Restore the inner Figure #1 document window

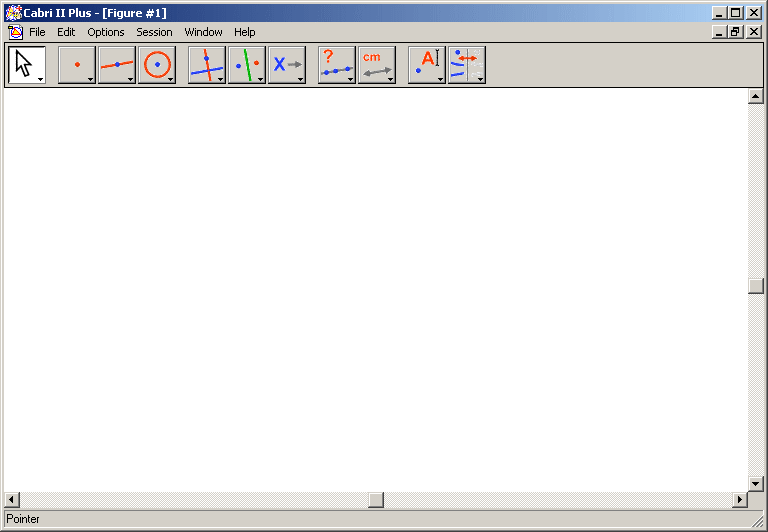[736, 32]
